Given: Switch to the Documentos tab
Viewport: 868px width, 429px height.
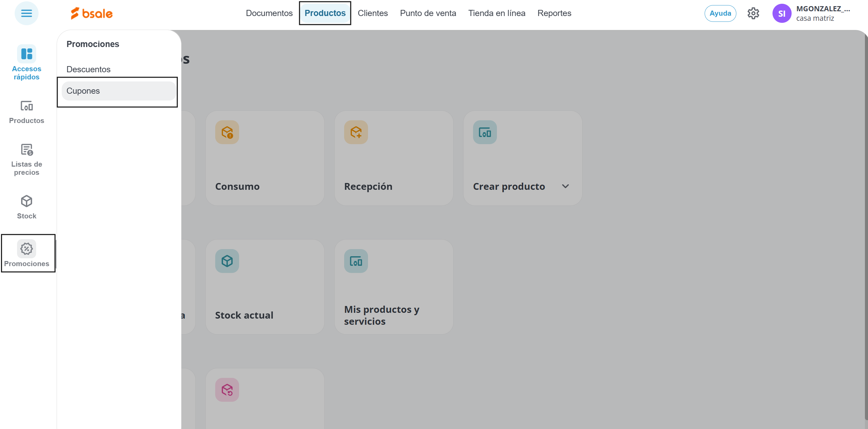Looking at the screenshot, I should [269, 13].
